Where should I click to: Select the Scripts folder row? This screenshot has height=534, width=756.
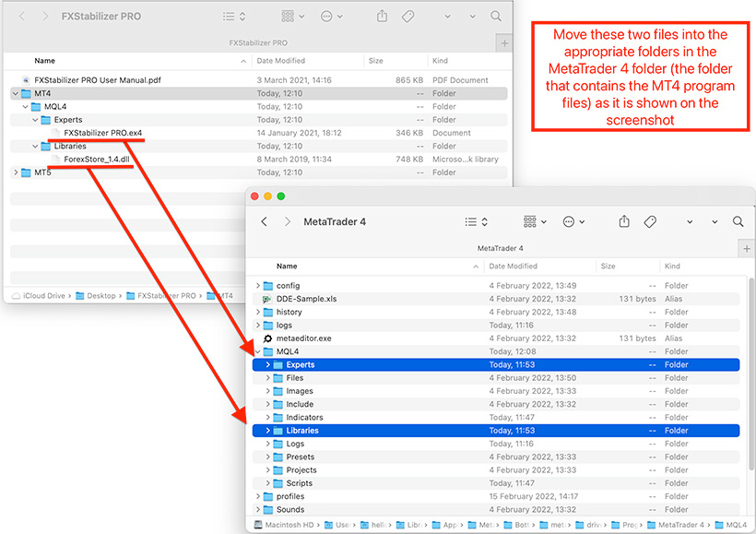tap(496, 483)
